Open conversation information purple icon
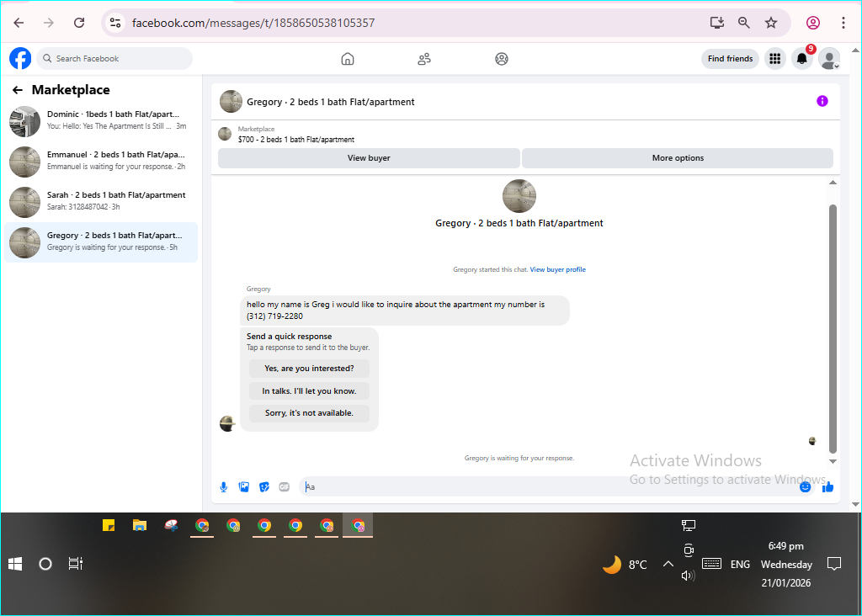 pos(822,101)
